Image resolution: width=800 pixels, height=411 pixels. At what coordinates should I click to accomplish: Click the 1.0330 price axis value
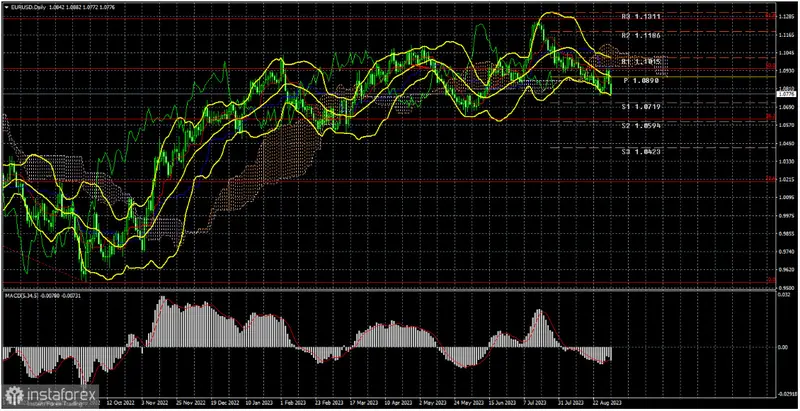788,161
